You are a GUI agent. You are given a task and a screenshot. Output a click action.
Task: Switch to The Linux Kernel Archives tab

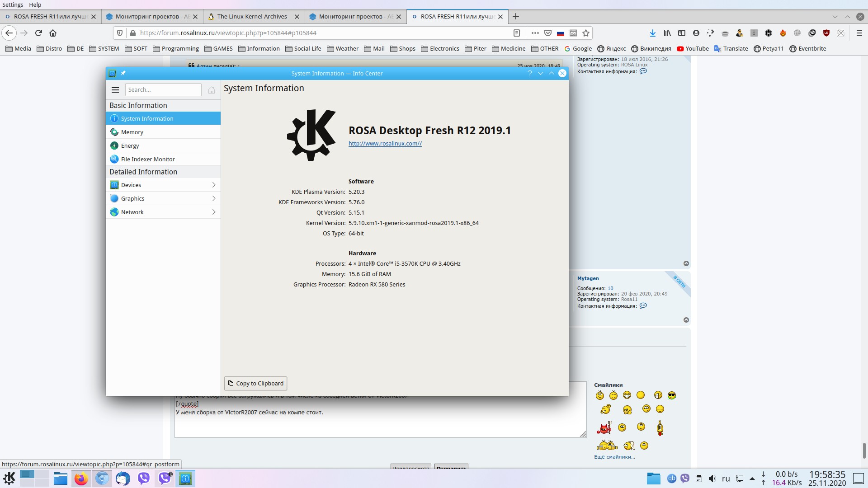coord(252,16)
